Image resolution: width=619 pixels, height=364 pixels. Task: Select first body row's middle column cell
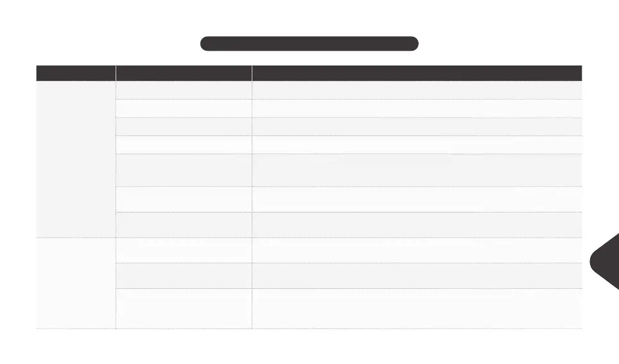[x=184, y=91]
